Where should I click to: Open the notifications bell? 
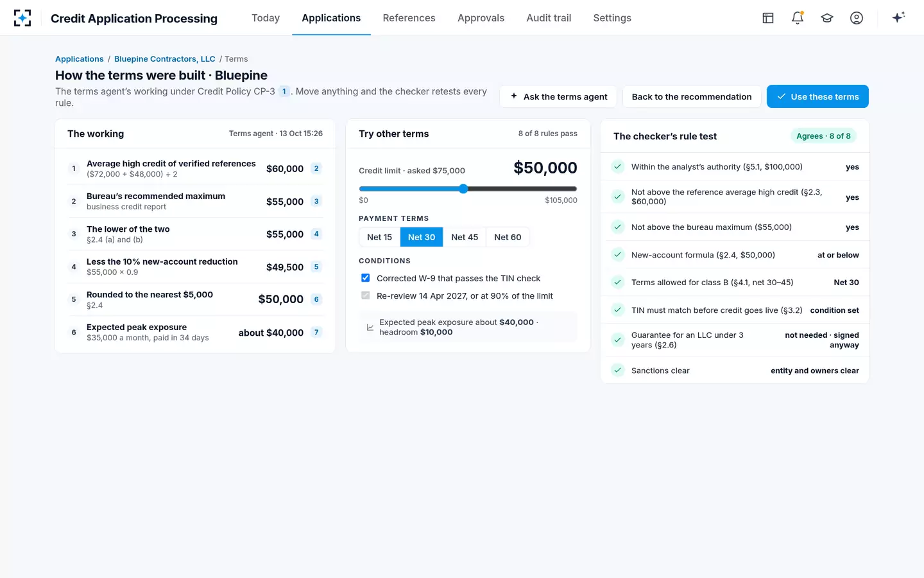tap(798, 18)
